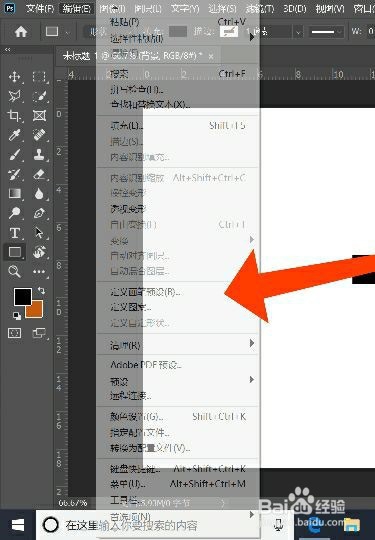Screen dimensions: 375x540
Task: Select the Horizontal Type tool
Action: coord(14,233)
